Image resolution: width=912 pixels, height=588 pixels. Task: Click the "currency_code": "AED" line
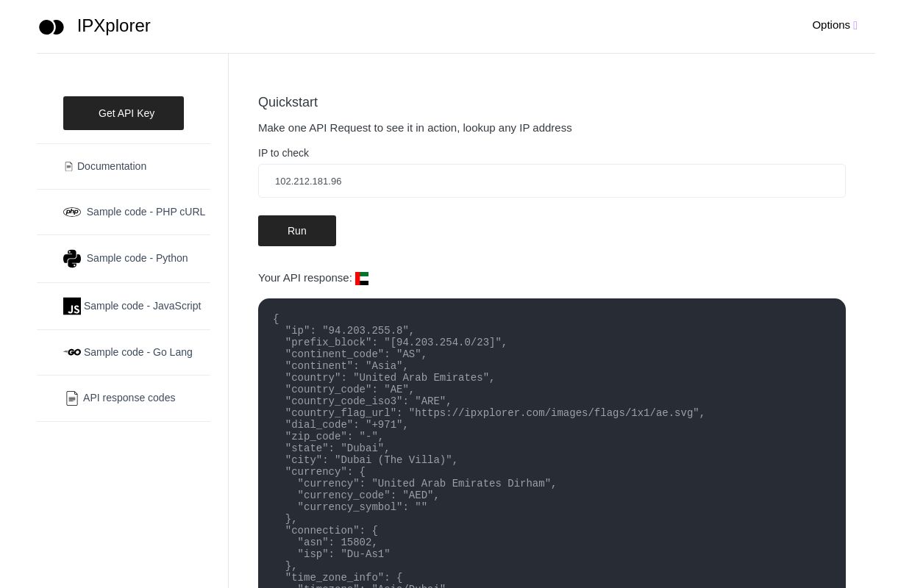pos(368,495)
